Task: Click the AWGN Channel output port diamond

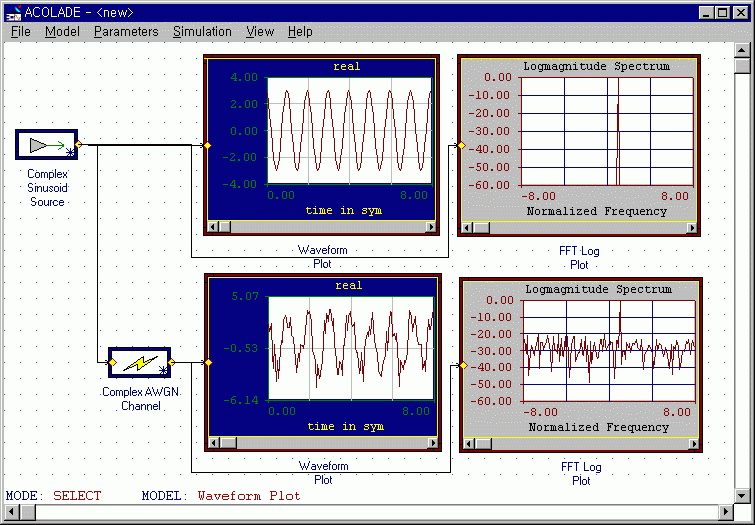Action: pyautogui.click(x=171, y=362)
